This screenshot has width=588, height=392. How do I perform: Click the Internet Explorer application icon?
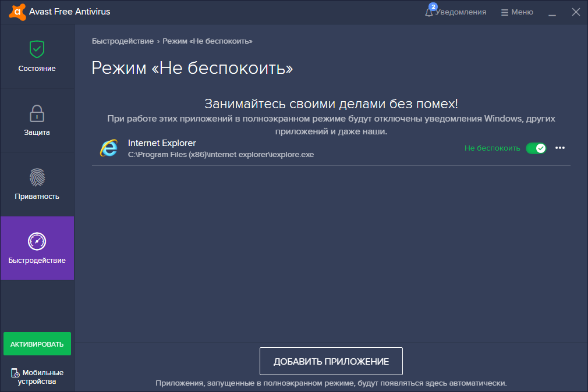coord(108,148)
